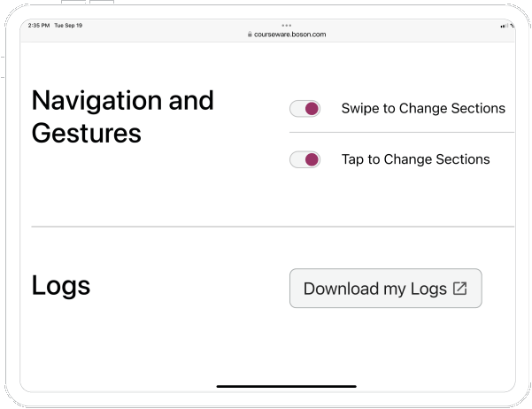Click the Logs section heading
532x409 pixels.
click(61, 286)
